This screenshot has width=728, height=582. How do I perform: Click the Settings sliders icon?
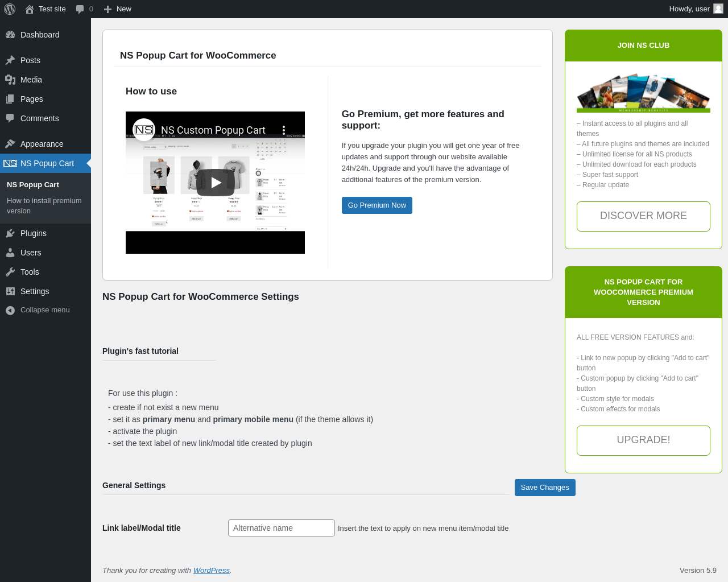[x=10, y=291]
